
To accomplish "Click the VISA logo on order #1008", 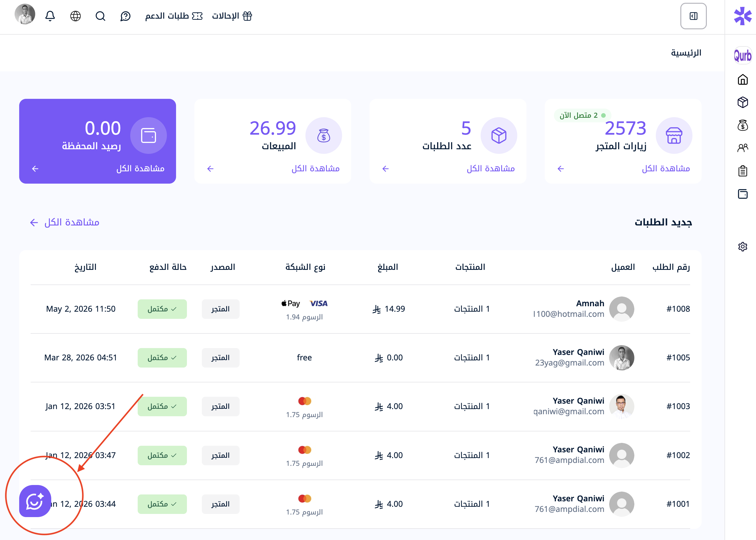I will (319, 303).
